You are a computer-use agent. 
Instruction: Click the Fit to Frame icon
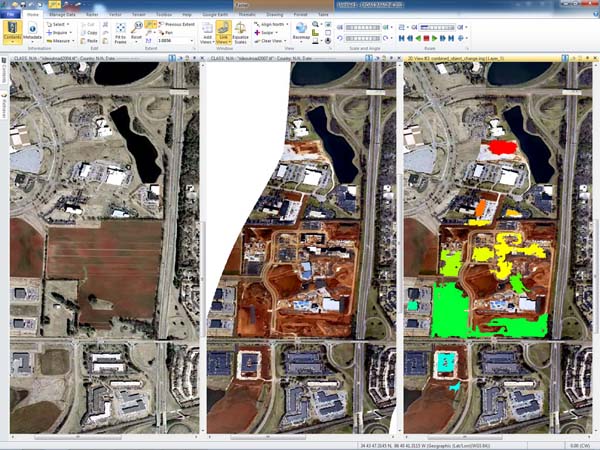[x=118, y=36]
